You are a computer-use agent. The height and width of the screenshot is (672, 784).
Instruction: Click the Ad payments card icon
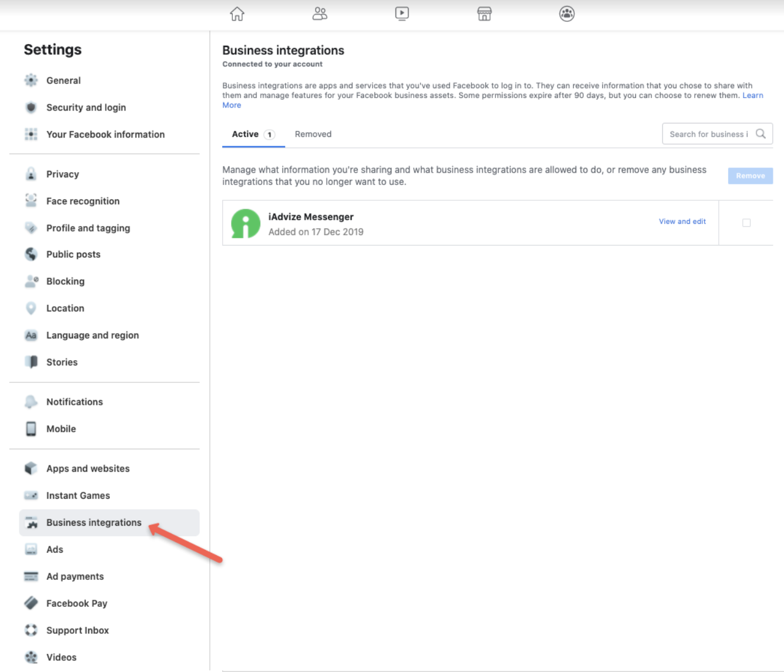(31, 577)
